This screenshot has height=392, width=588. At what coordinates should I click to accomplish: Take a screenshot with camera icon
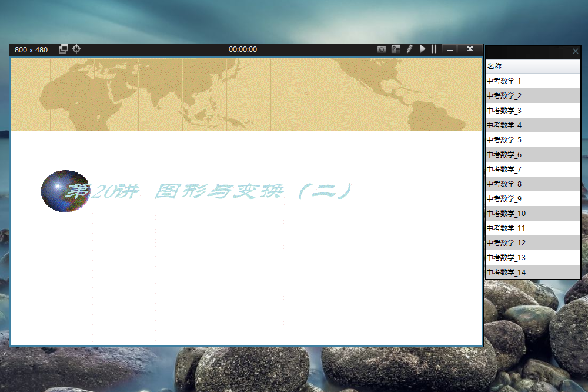click(382, 49)
